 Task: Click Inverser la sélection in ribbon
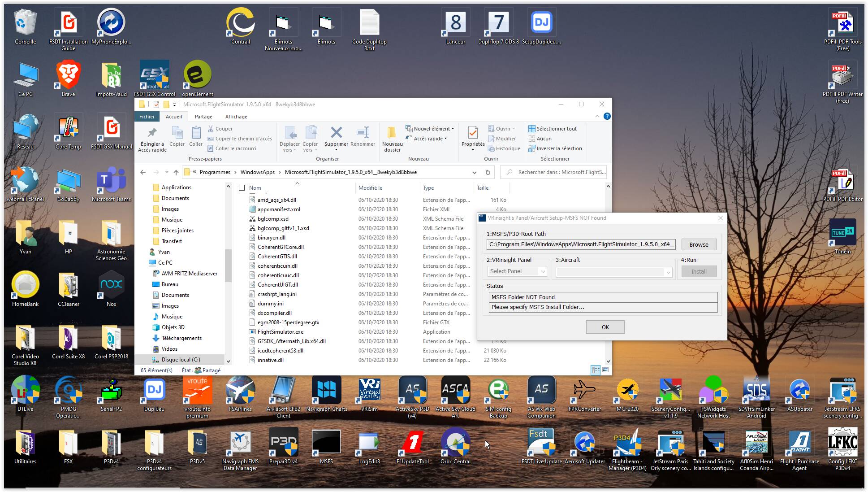click(555, 148)
